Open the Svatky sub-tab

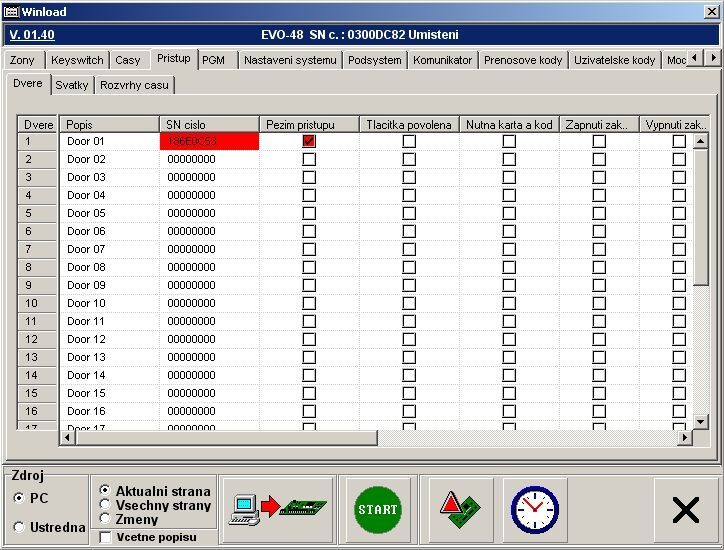click(72, 86)
